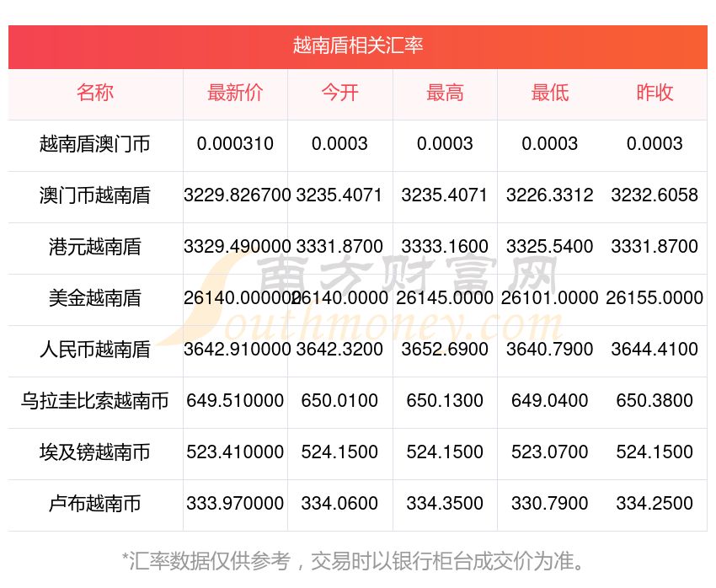Click 港元越南盾 high value 3333.1600

445,247
